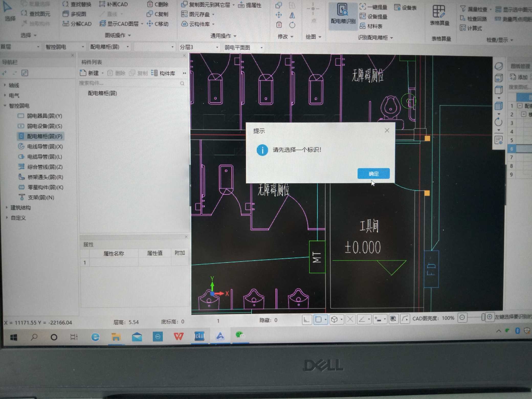
Task: Click the 查找图元 tool
Action: coord(36,13)
